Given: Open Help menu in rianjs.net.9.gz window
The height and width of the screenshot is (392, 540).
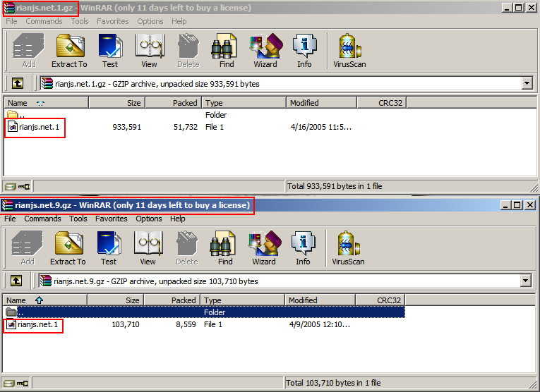Looking at the screenshot, I should point(178,219).
